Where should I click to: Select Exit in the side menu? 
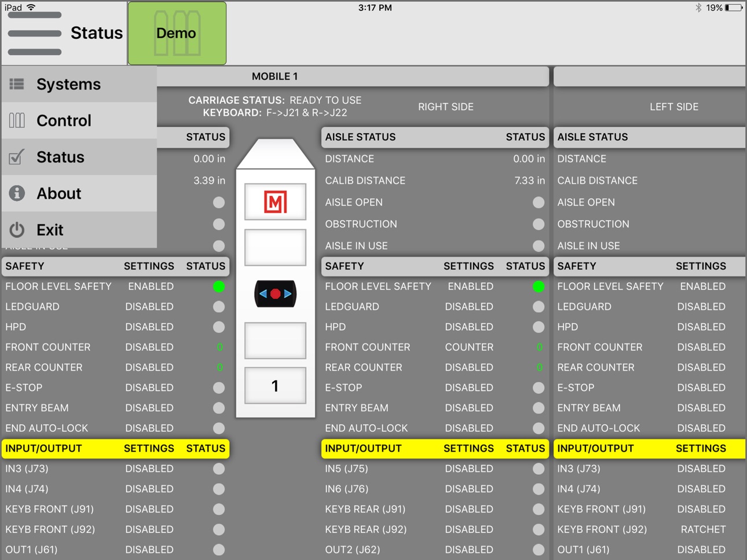pyautogui.click(x=79, y=230)
